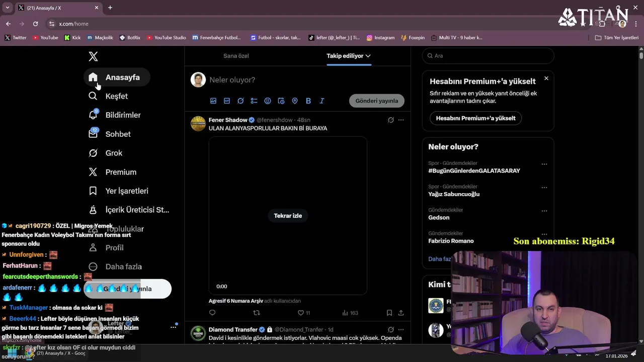Open Premium from sidebar

(x=113, y=172)
